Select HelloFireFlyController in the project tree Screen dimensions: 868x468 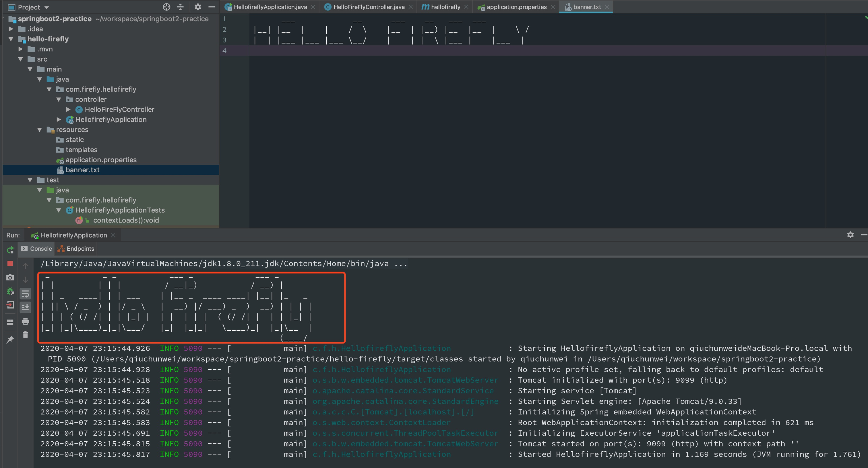[119, 110]
